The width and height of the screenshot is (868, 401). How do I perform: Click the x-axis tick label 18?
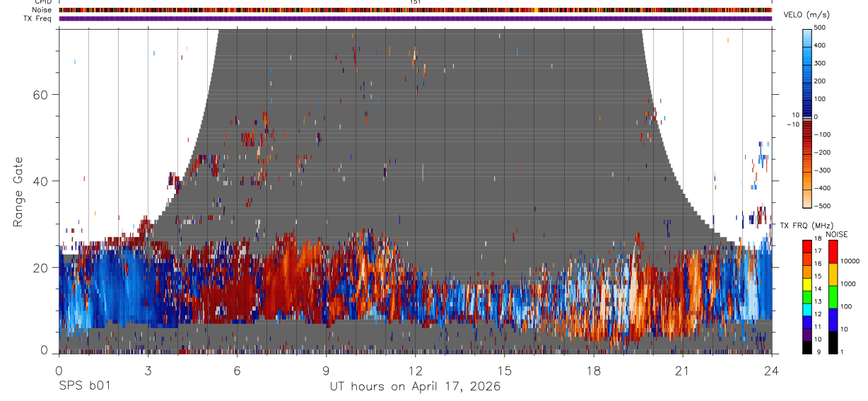593,371
